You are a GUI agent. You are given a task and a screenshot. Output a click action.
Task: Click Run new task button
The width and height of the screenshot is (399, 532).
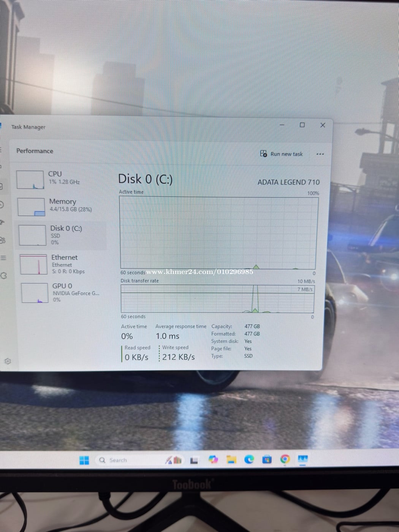(x=282, y=154)
